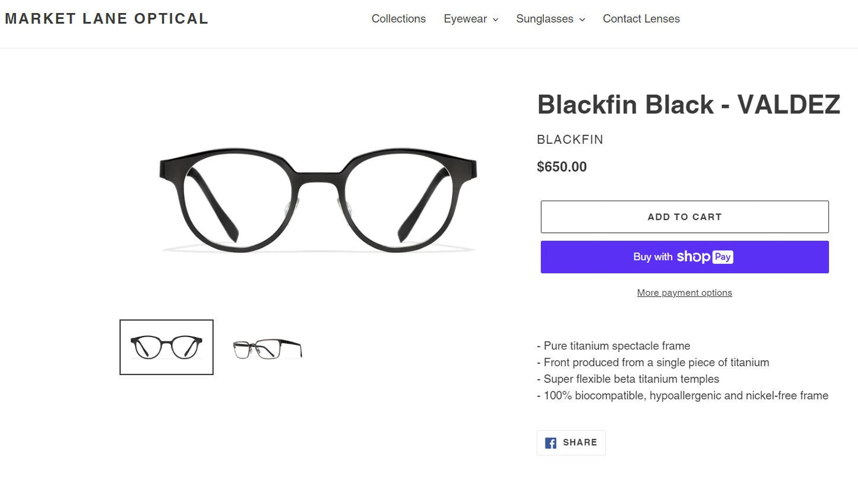
Task: Click the $650.00 price text
Action: pos(561,167)
